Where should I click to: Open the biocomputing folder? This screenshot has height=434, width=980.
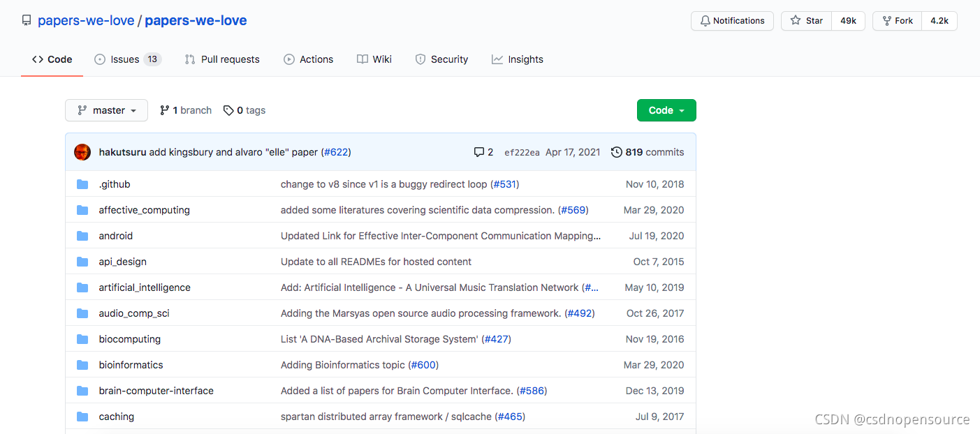(x=129, y=339)
